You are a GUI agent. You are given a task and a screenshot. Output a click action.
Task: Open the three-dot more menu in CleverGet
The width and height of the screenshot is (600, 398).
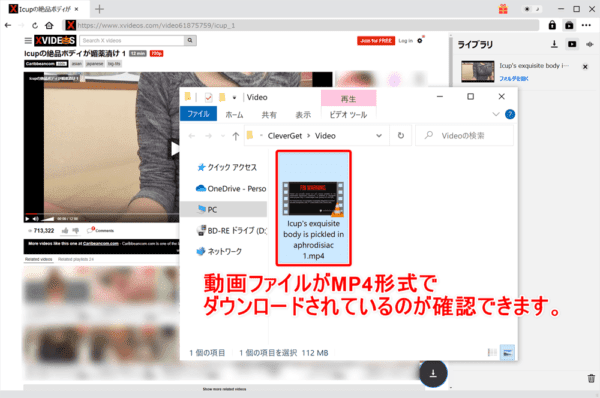click(x=586, y=25)
